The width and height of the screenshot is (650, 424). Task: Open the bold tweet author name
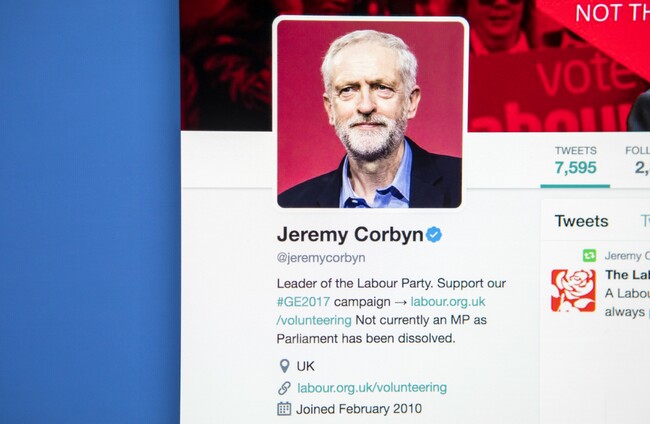coord(628,275)
